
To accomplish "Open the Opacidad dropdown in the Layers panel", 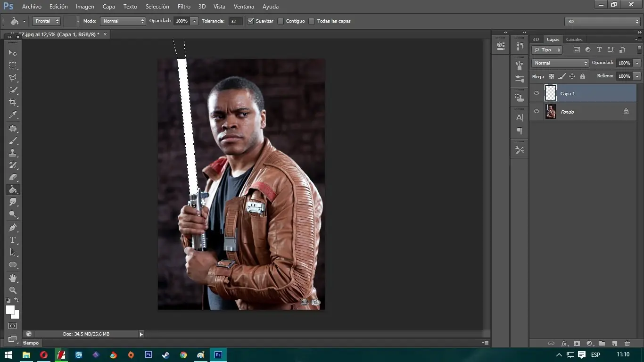I will [x=636, y=63].
